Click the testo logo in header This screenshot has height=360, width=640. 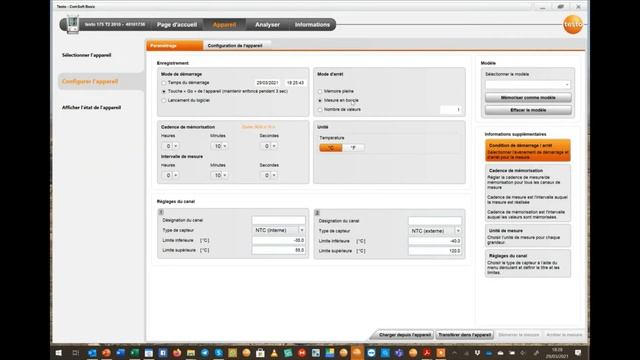coord(573,24)
